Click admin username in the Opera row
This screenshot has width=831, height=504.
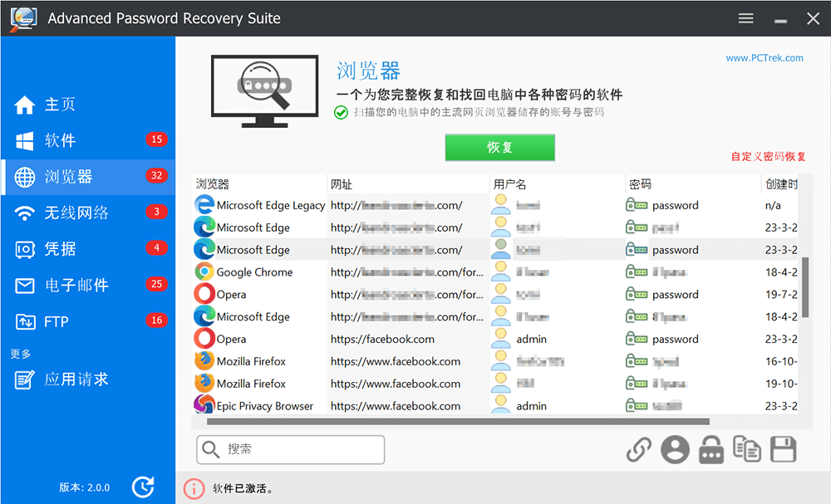[532, 339]
